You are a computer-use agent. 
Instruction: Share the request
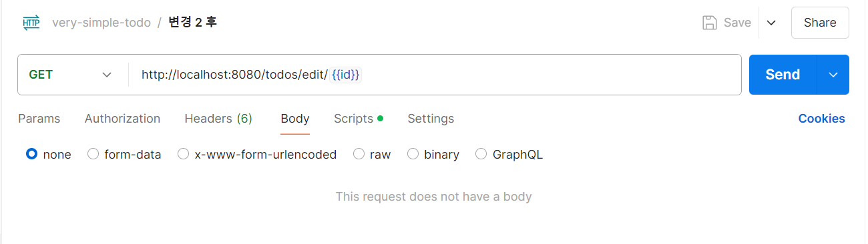(820, 23)
